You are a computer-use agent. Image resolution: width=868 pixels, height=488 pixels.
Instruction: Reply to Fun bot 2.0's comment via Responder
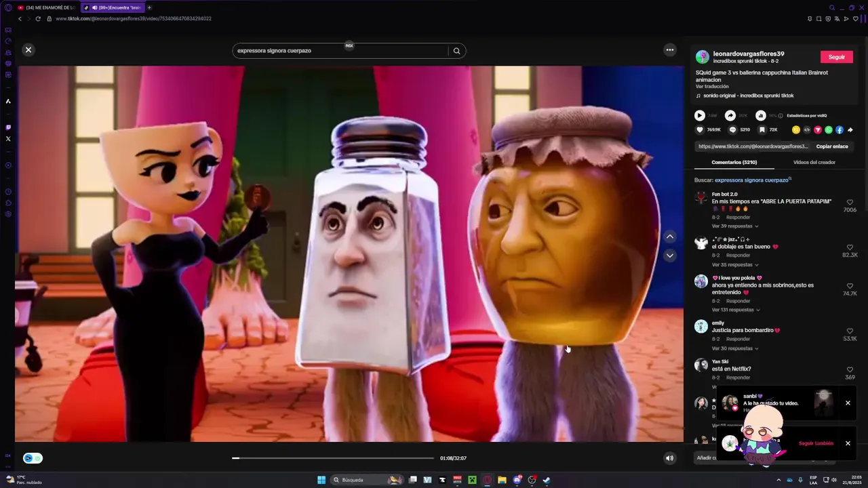(x=738, y=218)
